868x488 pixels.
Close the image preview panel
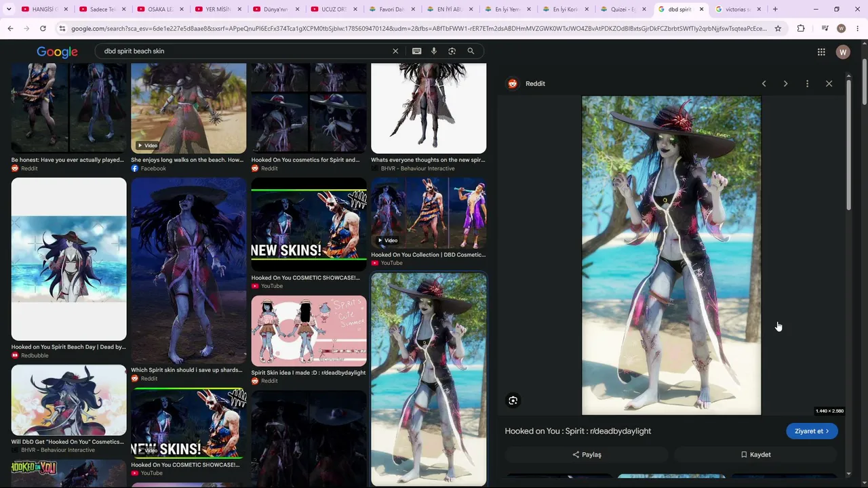[x=829, y=83]
